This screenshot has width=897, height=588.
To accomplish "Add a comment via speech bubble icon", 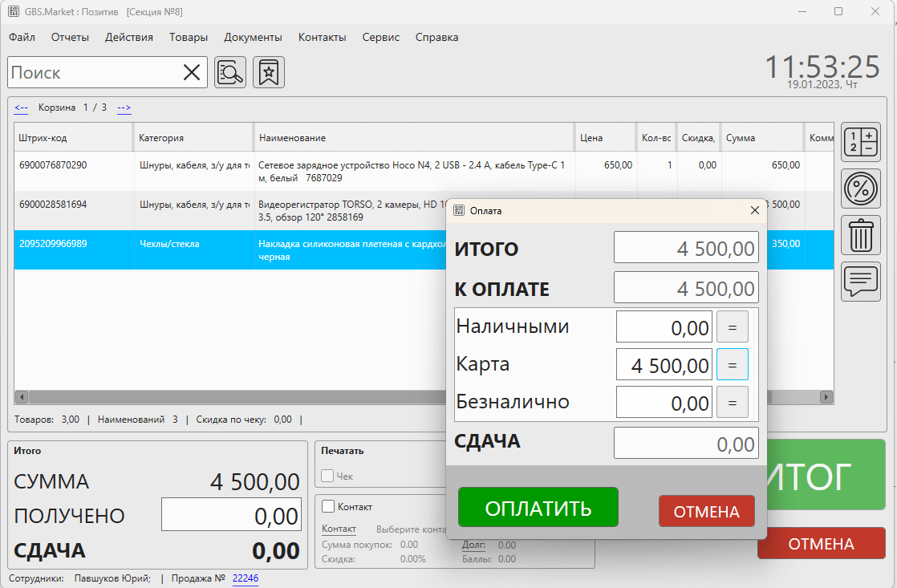I will click(x=860, y=282).
